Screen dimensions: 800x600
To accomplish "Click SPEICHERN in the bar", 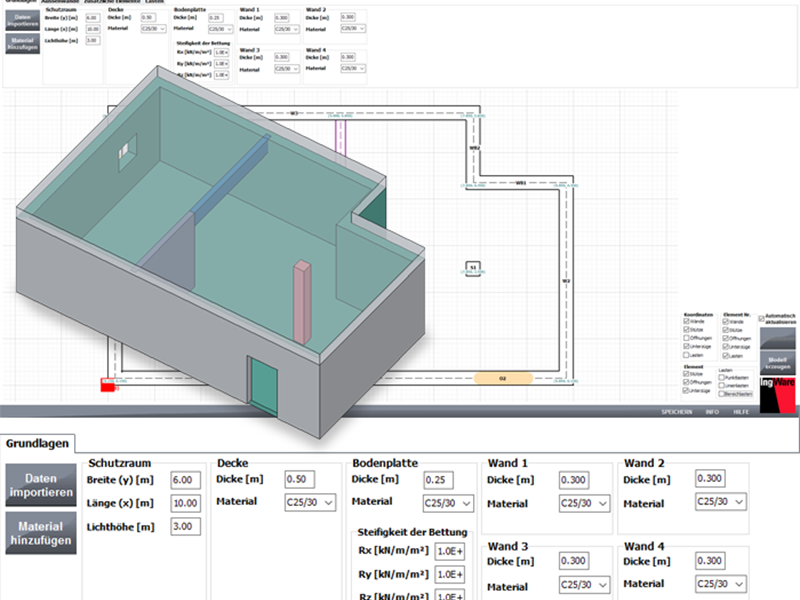I will click(x=678, y=412).
